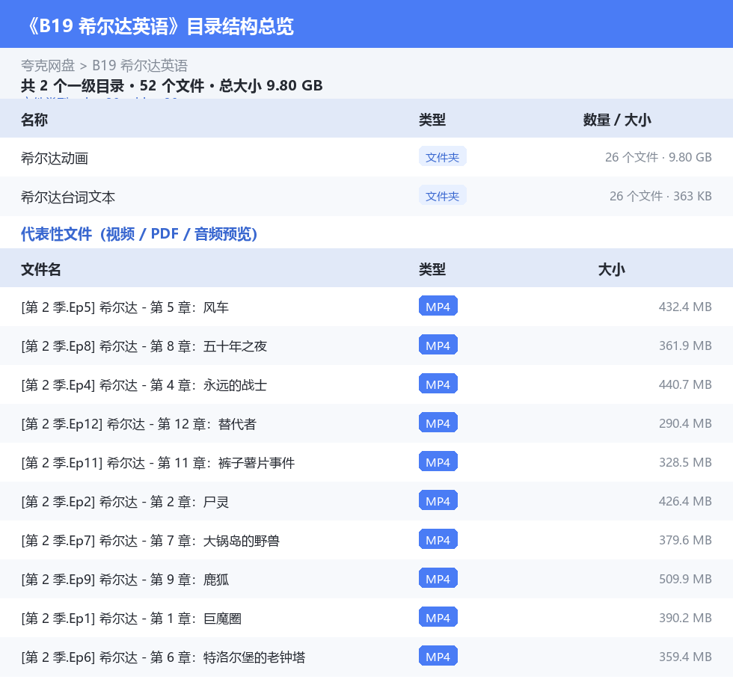Click the 大小 column header
The image size is (733, 700).
click(x=612, y=269)
